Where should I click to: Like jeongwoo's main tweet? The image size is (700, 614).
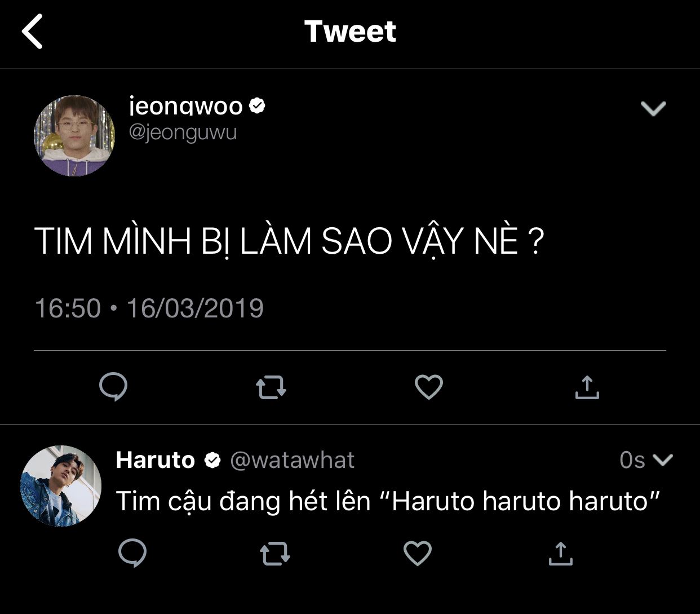[429, 387]
